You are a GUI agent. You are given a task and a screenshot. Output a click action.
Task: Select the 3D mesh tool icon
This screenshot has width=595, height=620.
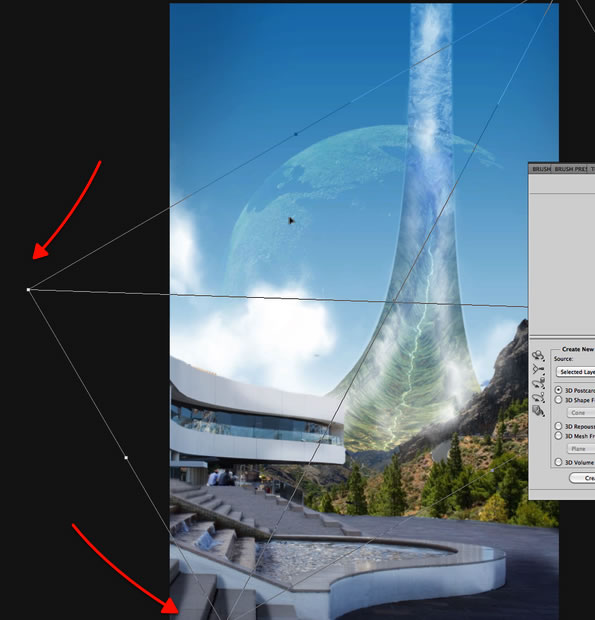tap(538, 384)
